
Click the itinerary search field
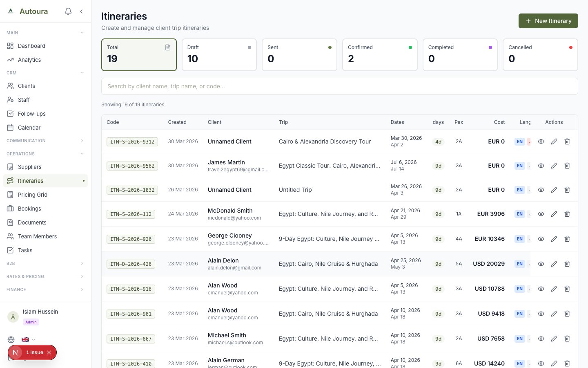(340, 86)
